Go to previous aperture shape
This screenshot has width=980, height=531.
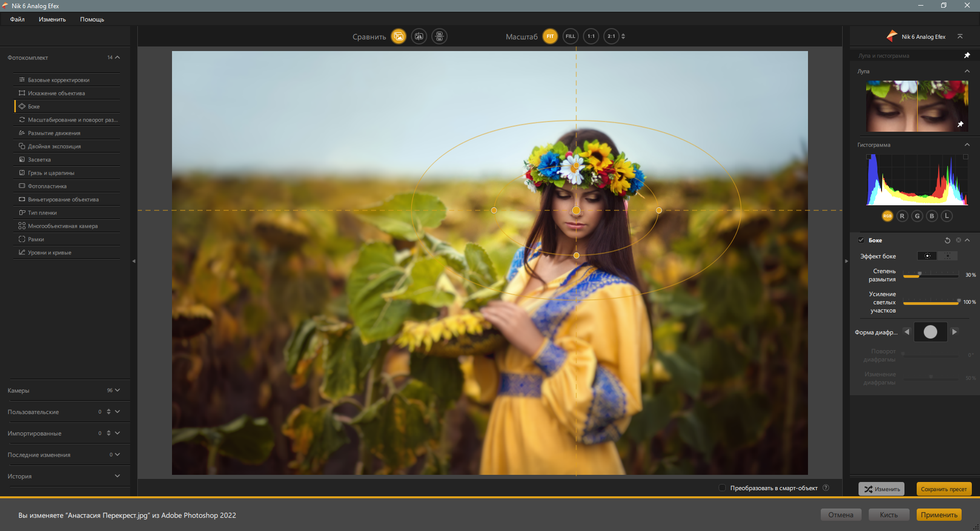tap(907, 332)
